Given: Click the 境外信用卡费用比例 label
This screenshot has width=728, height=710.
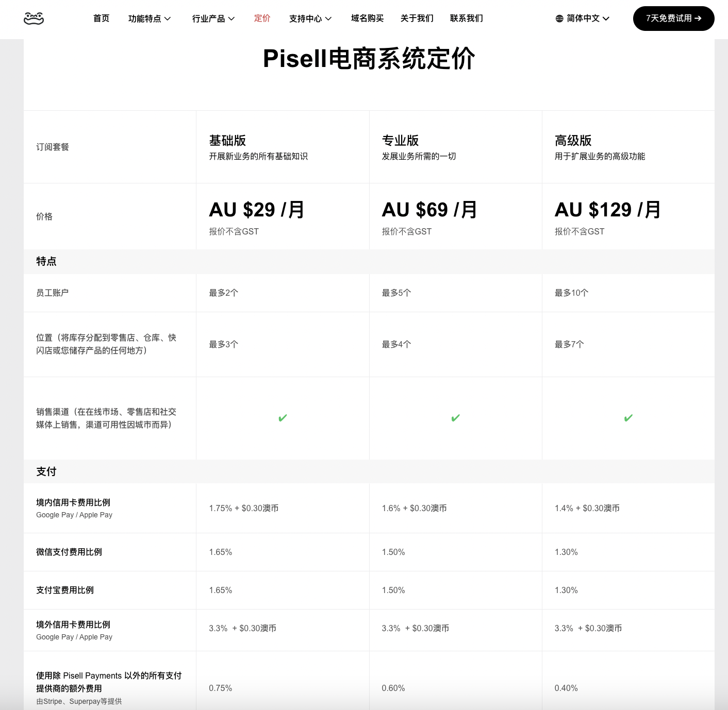Looking at the screenshot, I should point(73,624).
